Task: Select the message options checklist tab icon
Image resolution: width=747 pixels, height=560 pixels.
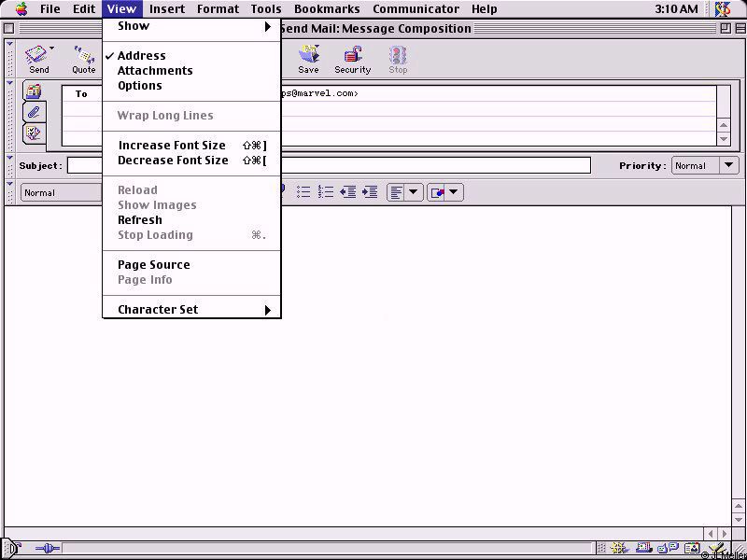Action: [34, 133]
